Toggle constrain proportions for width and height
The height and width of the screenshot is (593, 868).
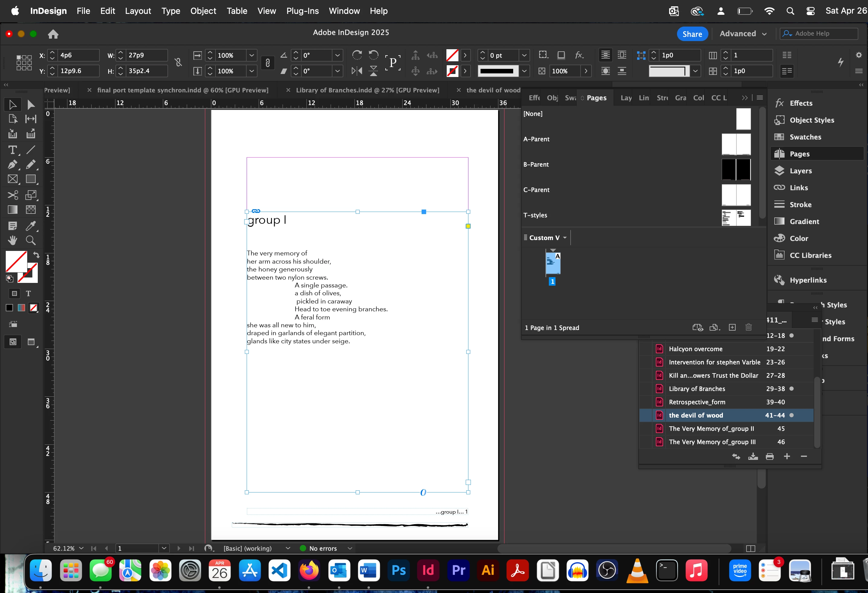178,63
